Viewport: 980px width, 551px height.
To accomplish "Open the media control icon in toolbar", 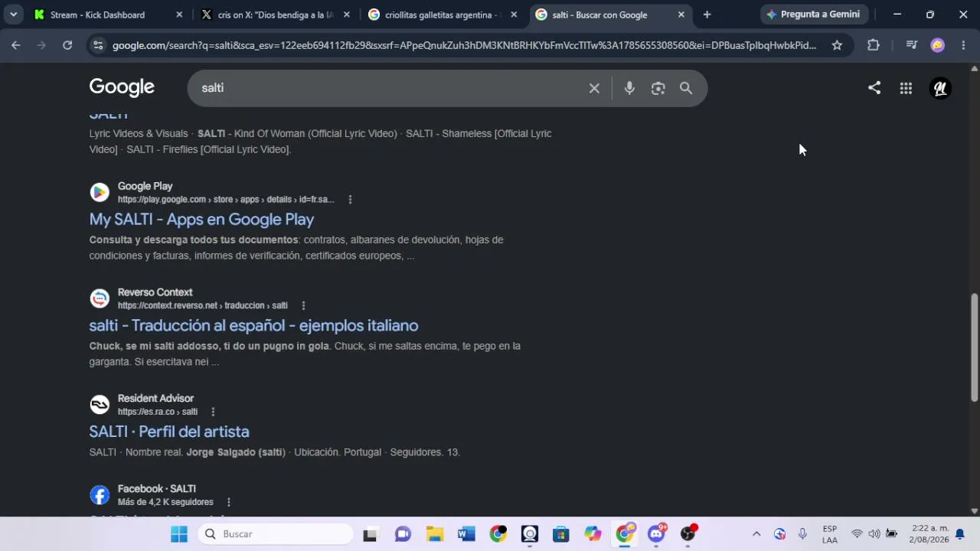I will (911, 45).
